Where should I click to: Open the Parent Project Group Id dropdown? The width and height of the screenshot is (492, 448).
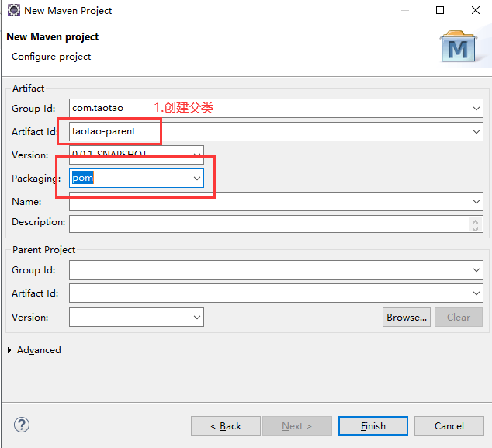[x=476, y=269]
